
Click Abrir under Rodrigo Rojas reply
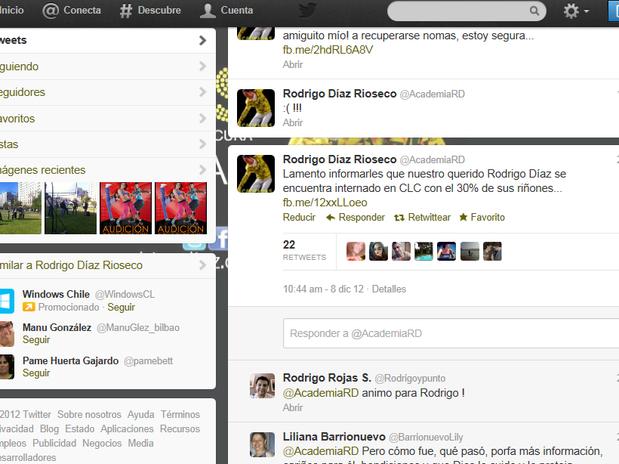click(293, 408)
